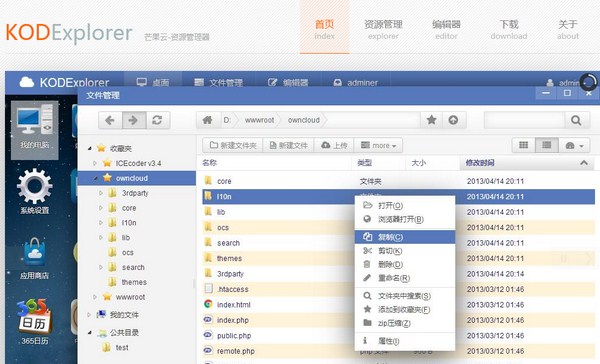Choose Open from the context menu
Viewport: 600px width, 364px height.
pyautogui.click(x=405, y=206)
